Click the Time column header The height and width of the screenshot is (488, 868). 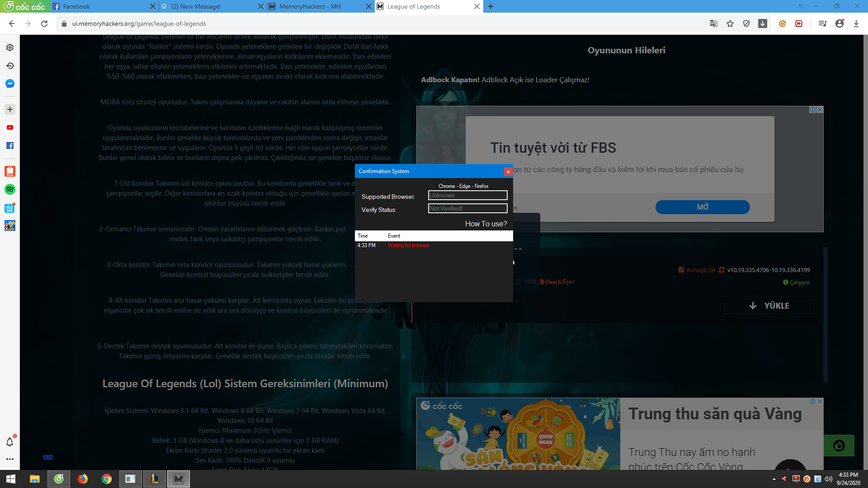pyautogui.click(x=370, y=236)
